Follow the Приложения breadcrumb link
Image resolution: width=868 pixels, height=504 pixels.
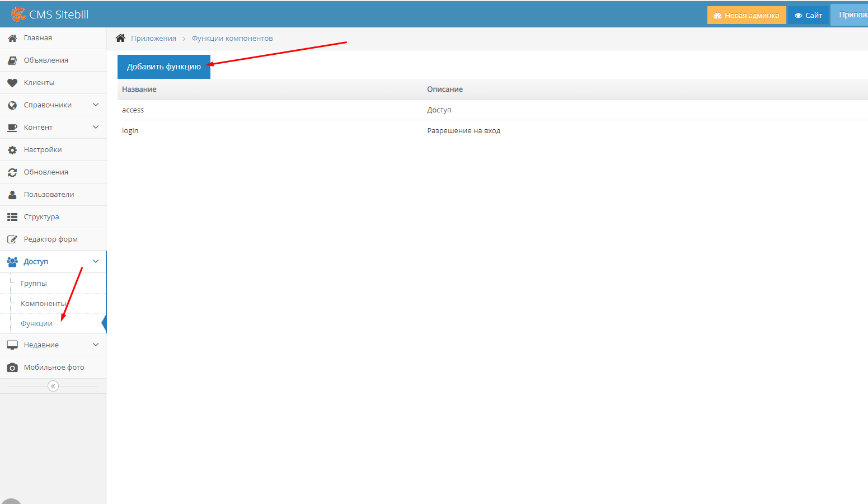click(153, 39)
